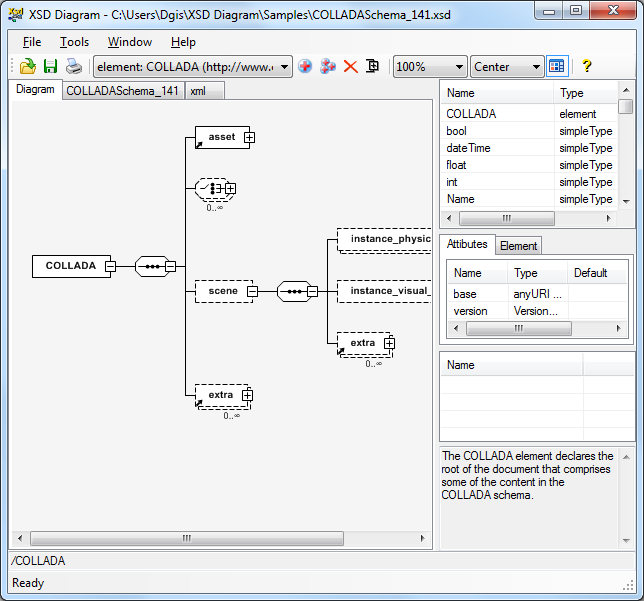Click the expand one level icon

[x=372, y=67]
